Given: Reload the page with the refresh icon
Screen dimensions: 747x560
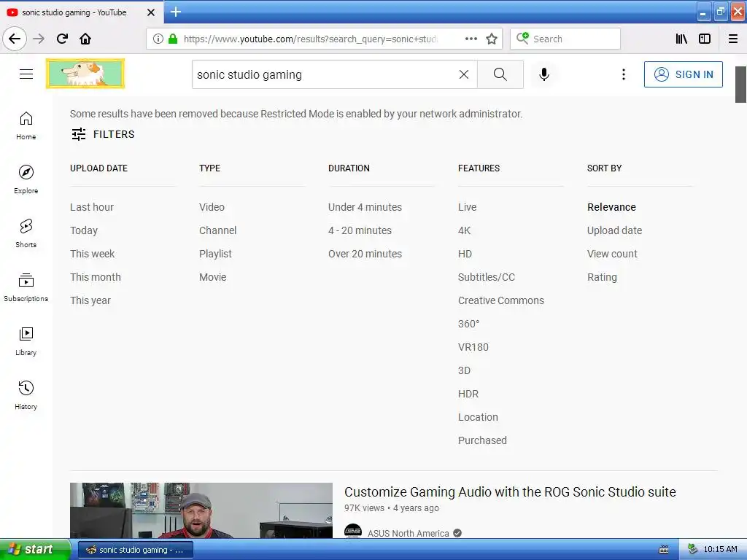Looking at the screenshot, I should (x=62, y=39).
